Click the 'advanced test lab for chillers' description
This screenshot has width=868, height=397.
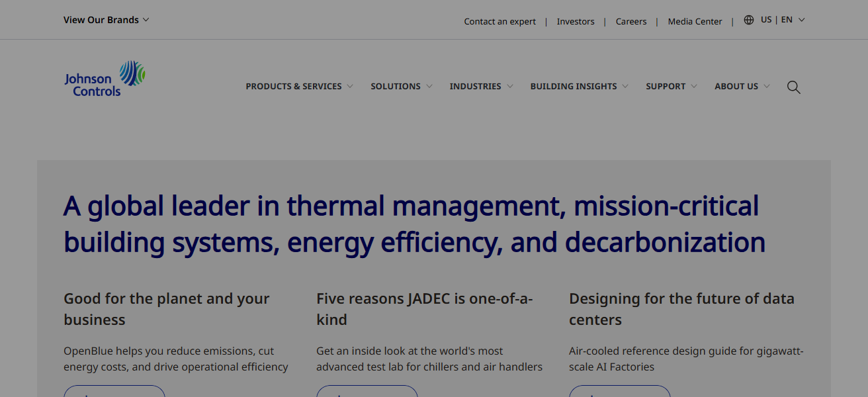tap(429, 359)
